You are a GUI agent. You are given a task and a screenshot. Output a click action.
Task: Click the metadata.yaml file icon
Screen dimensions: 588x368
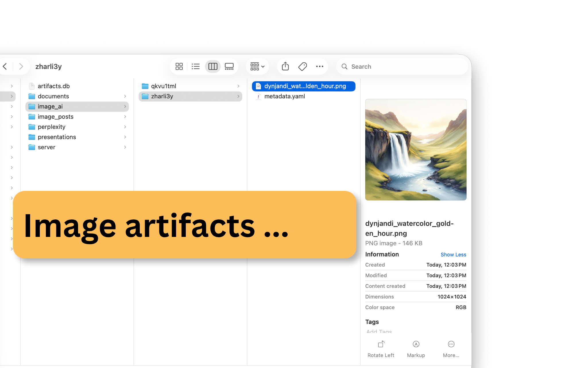point(258,96)
